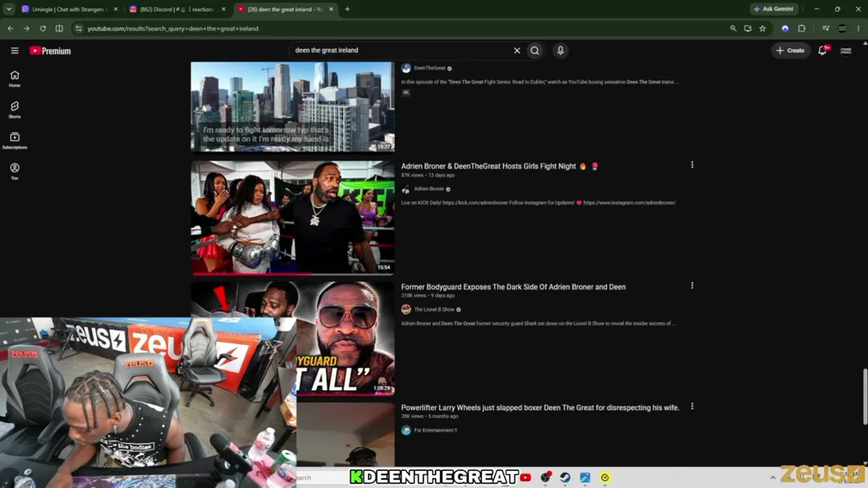Open YouTube notifications bell

pyautogui.click(x=823, y=50)
